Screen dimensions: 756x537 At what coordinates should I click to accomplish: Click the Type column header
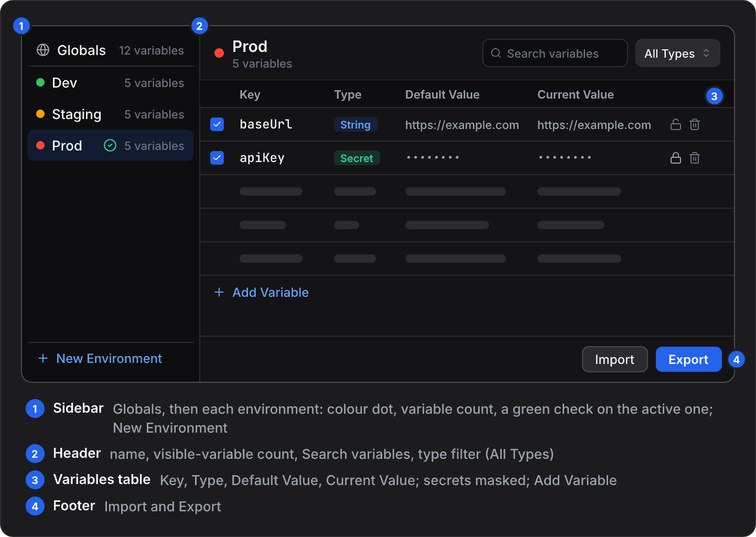(348, 94)
